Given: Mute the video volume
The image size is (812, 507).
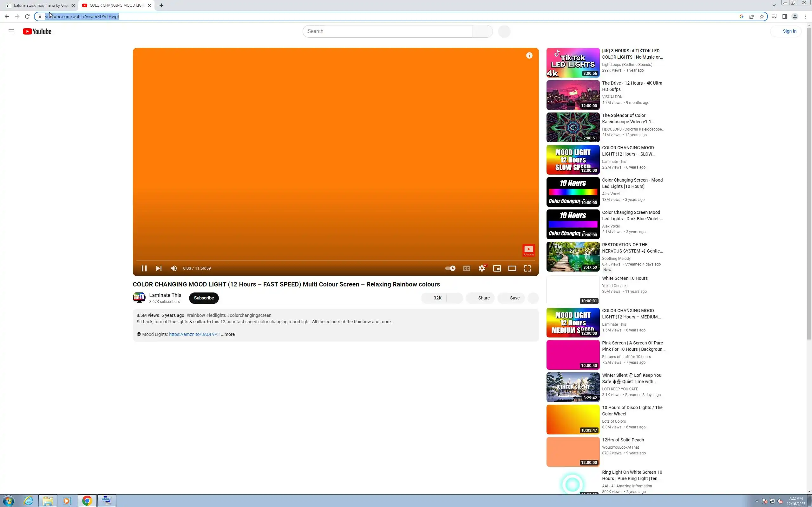Looking at the screenshot, I should (x=174, y=268).
